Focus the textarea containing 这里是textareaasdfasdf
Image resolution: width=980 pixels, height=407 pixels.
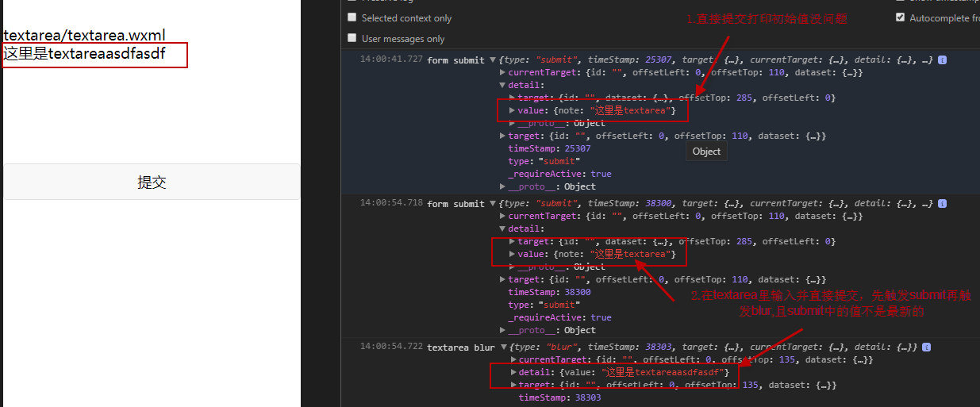(95, 55)
